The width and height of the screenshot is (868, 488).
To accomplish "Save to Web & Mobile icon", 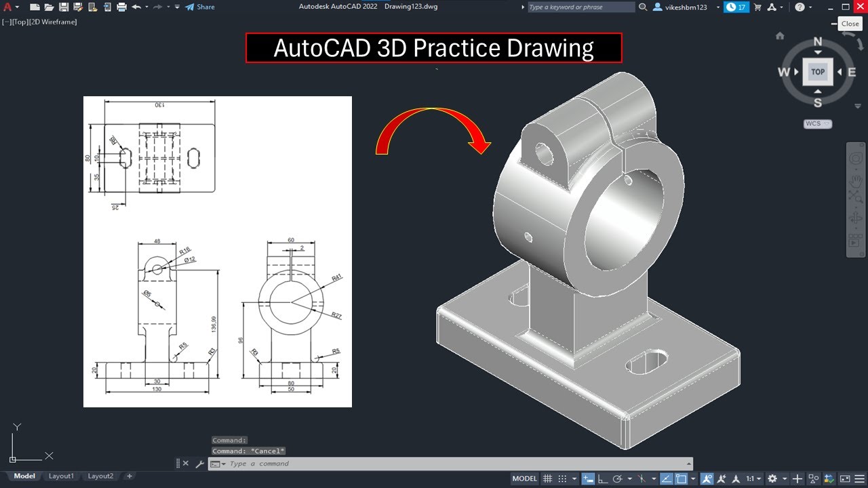I will coord(107,7).
